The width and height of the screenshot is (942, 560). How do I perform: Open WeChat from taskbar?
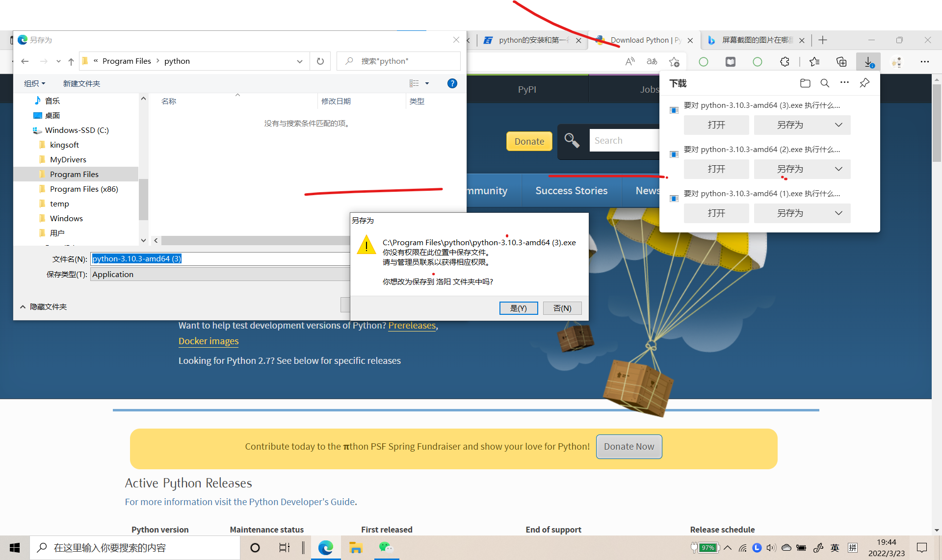click(386, 548)
